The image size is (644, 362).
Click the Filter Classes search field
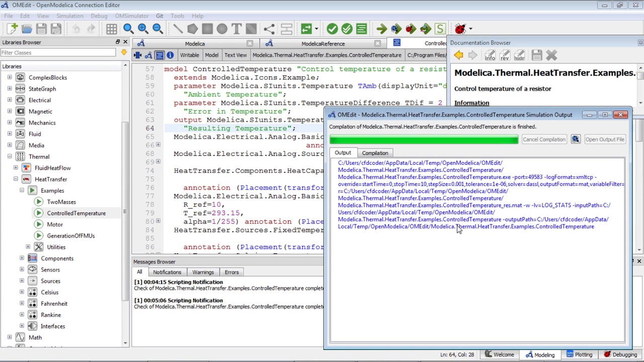(58, 52)
